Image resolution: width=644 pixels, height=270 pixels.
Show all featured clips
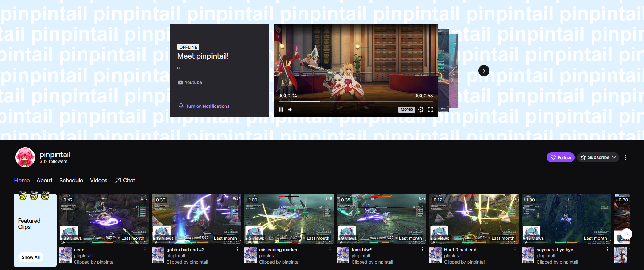(x=31, y=257)
